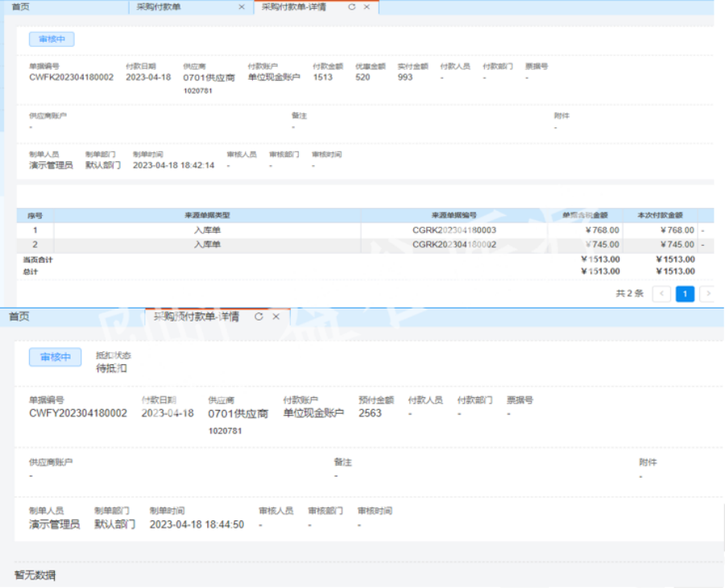Click the 来源单据类型 column header

pos(207,215)
